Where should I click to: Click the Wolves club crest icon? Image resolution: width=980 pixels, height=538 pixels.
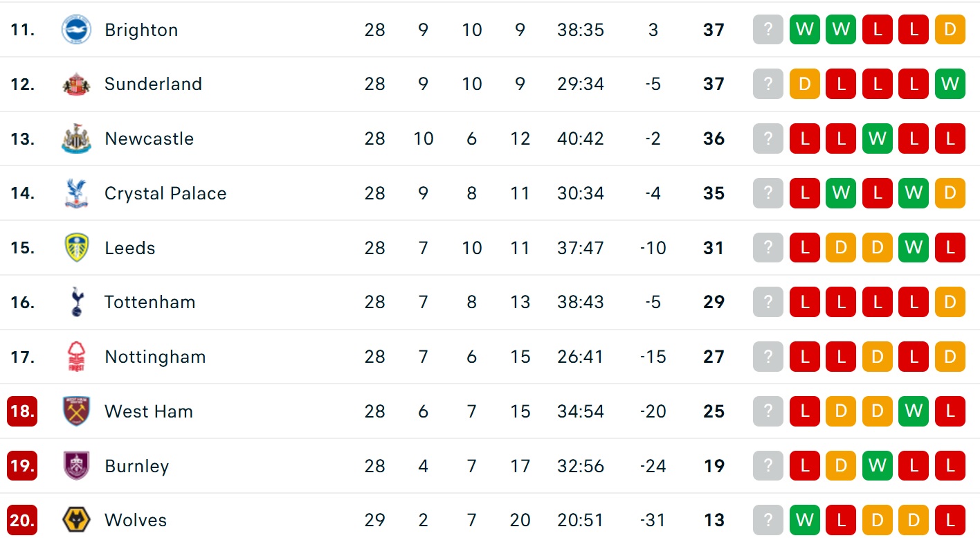coord(76,520)
